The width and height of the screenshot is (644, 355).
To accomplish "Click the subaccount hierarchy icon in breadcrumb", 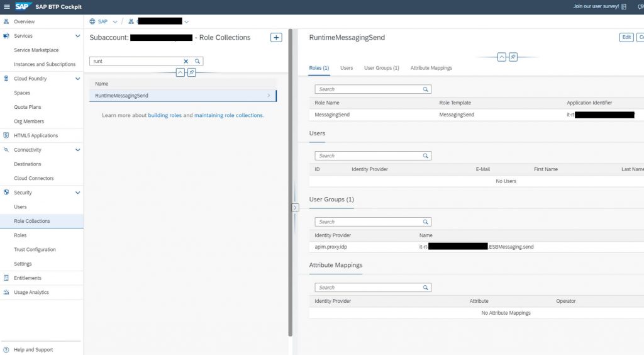I will pos(131,21).
